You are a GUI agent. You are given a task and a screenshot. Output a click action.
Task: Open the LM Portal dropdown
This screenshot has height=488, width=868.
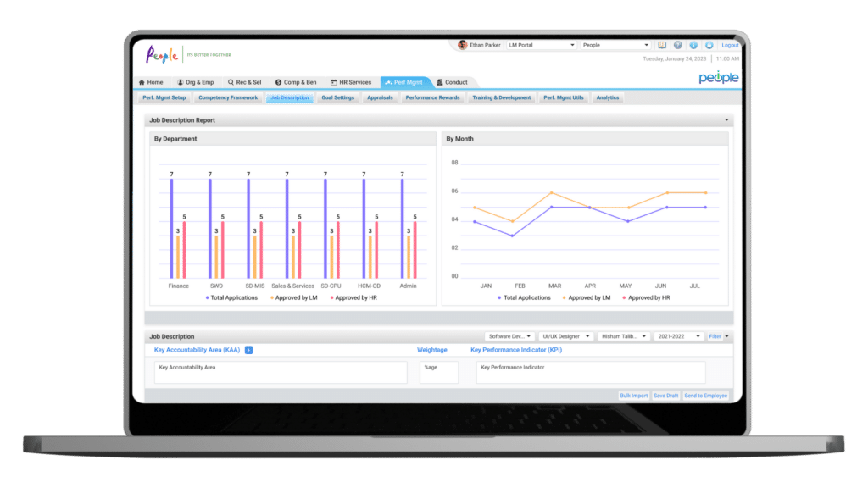[x=541, y=45]
